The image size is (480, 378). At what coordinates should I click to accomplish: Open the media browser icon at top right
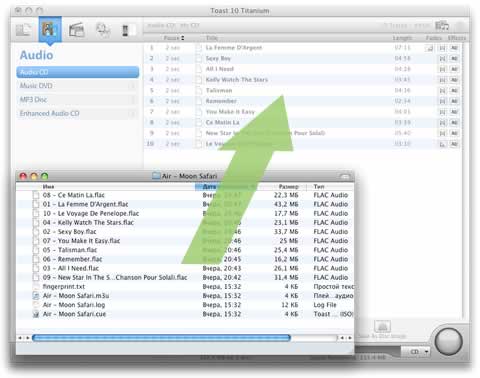tap(442, 26)
